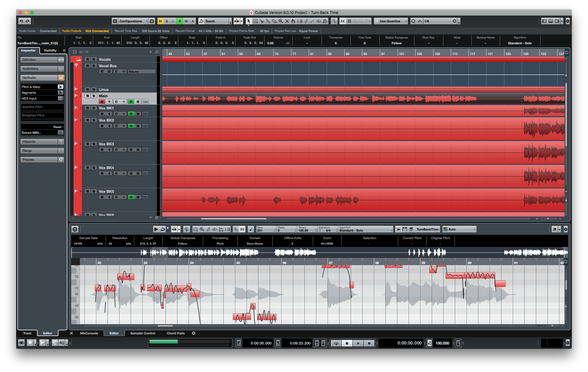Select the Range Selection tool
The image size is (588, 372).
pyautogui.click(x=255, y=21)
